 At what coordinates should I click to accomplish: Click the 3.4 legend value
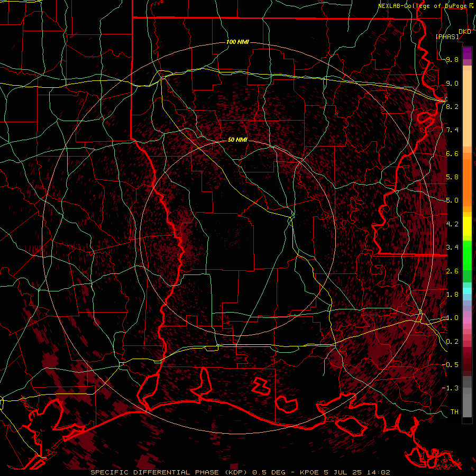tap(452, 248)
